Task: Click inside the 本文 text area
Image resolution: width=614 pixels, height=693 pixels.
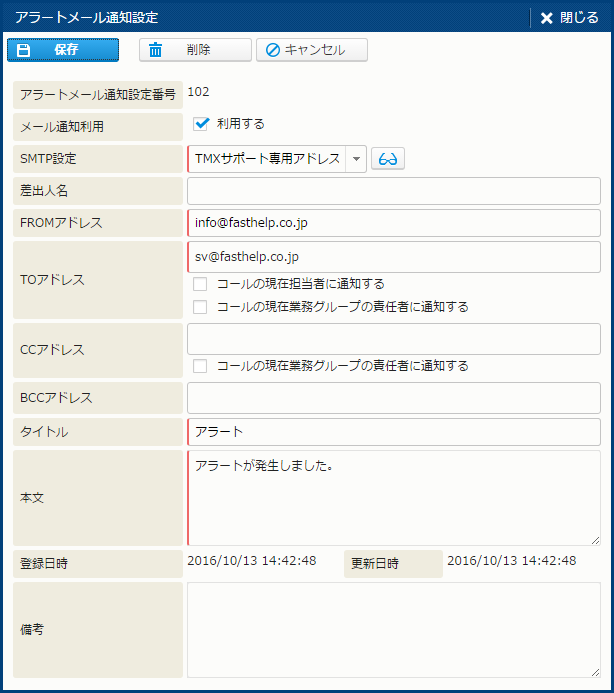Action: (393, 497)
